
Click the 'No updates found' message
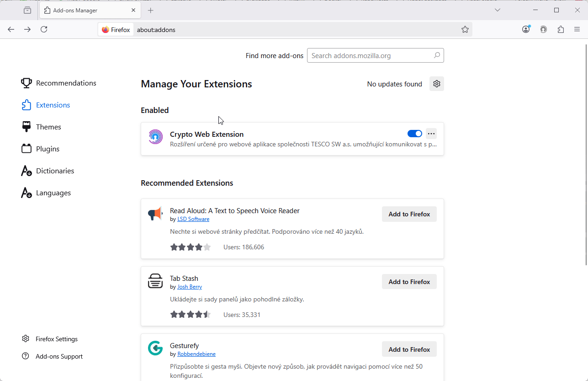pos(395,84)
